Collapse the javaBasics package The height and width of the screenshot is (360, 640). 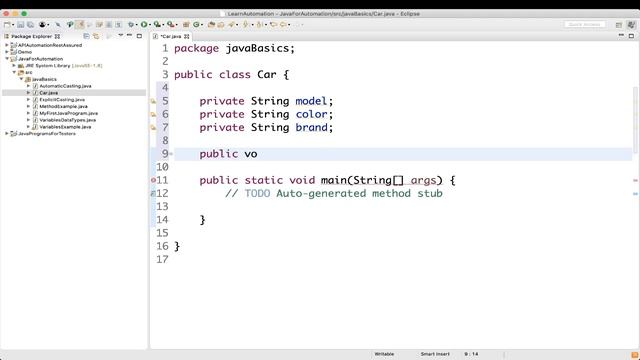[21, 79]
